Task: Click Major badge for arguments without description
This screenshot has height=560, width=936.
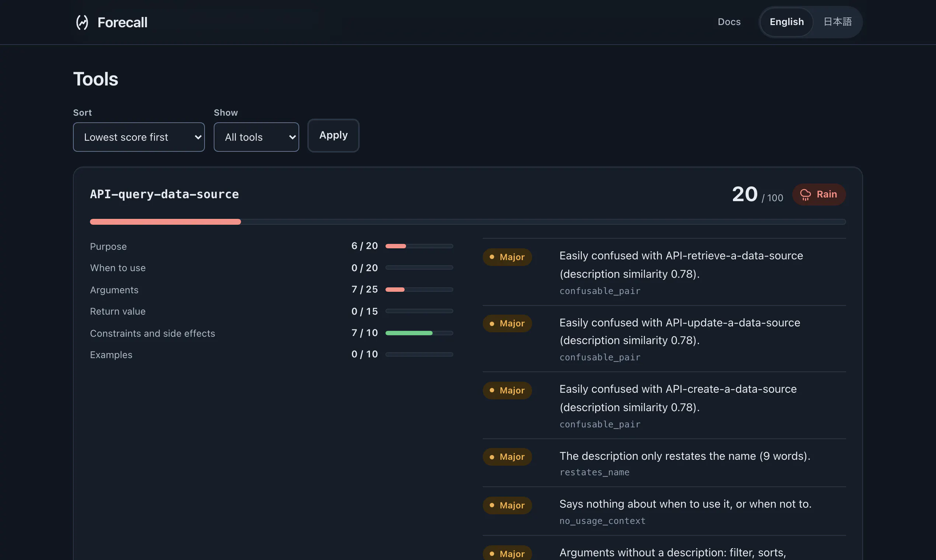Action: tap(507, 553)
